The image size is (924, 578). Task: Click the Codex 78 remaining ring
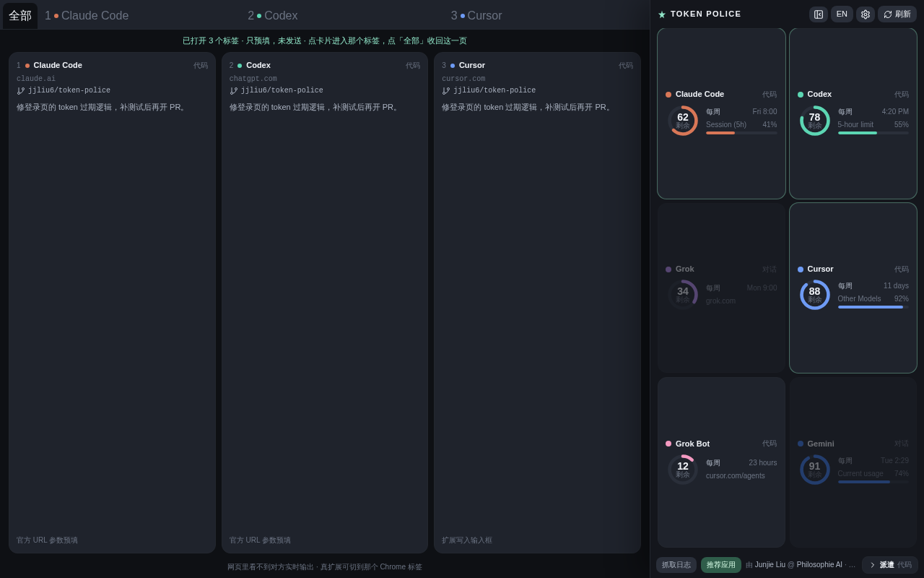pyautogui.click(x=815, y=121)
